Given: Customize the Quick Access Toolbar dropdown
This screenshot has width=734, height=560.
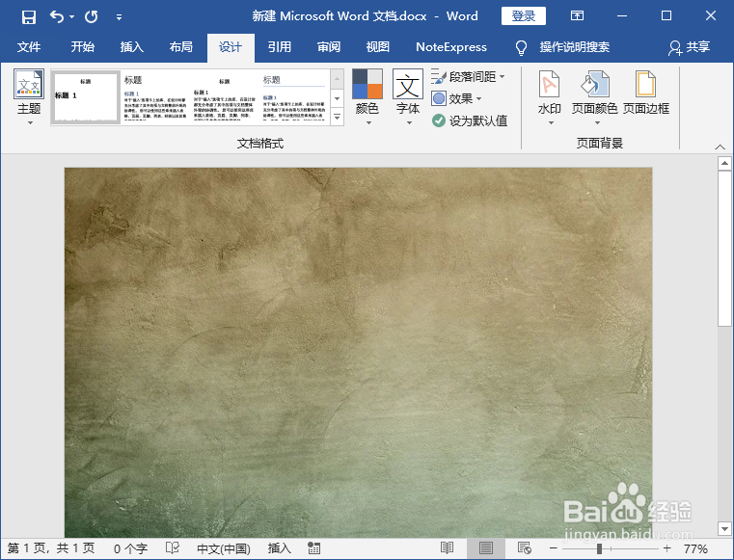Looking at the screenshot, I should [119, 17].
